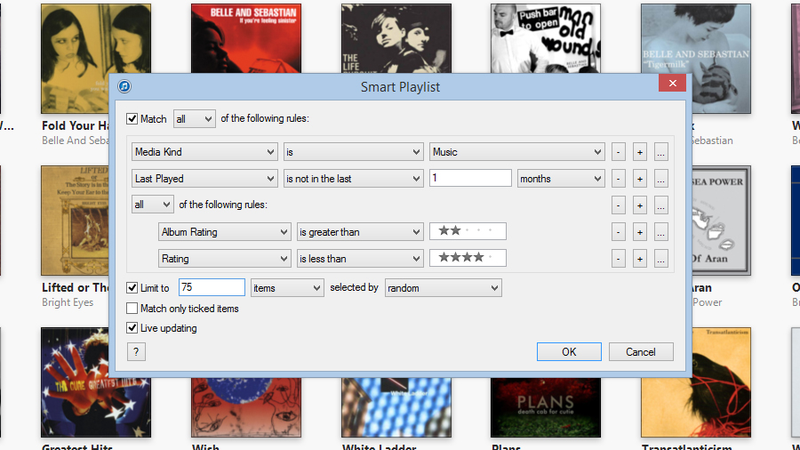The height and width of the screenshot is (450, 800).
Task: Add a rule after nested group header
Action: click(x=640, y=206)
